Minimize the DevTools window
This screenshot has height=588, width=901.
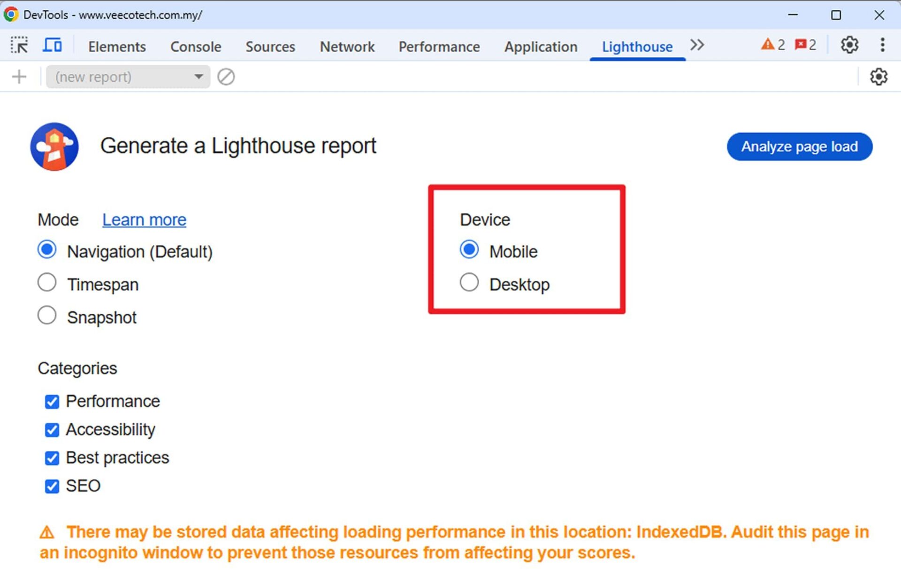[x=793, y=15]
